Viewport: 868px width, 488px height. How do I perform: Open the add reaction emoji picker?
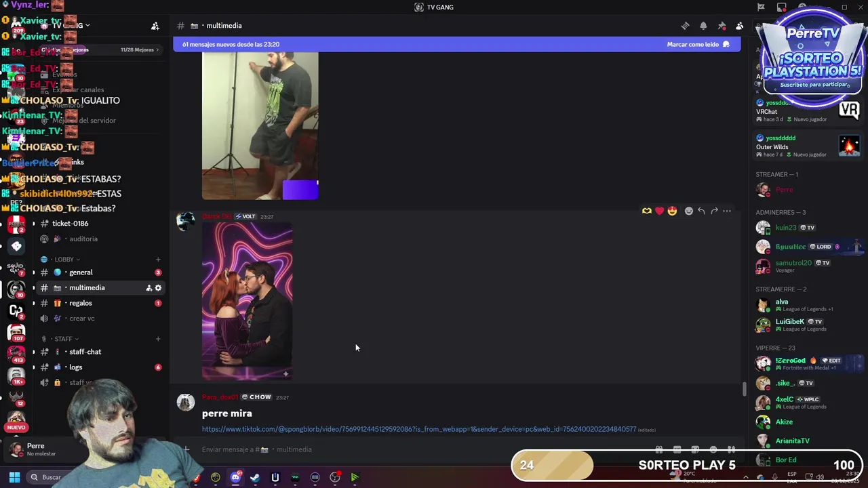point(689,211)
